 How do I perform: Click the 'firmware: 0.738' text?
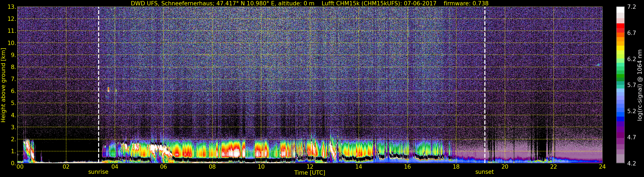(466, 3)
